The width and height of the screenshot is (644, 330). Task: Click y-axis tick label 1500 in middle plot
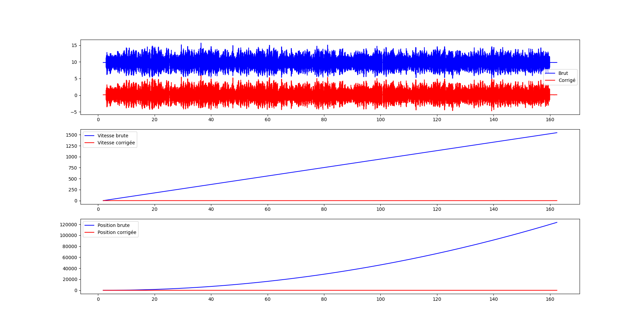[x=71, y=135]
